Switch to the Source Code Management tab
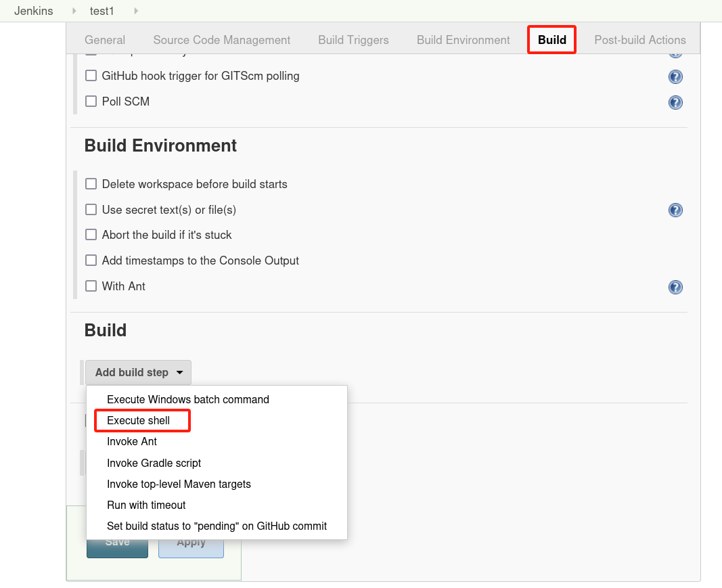The width and height of the screenshot is (722, 588). tap(221, 40)
